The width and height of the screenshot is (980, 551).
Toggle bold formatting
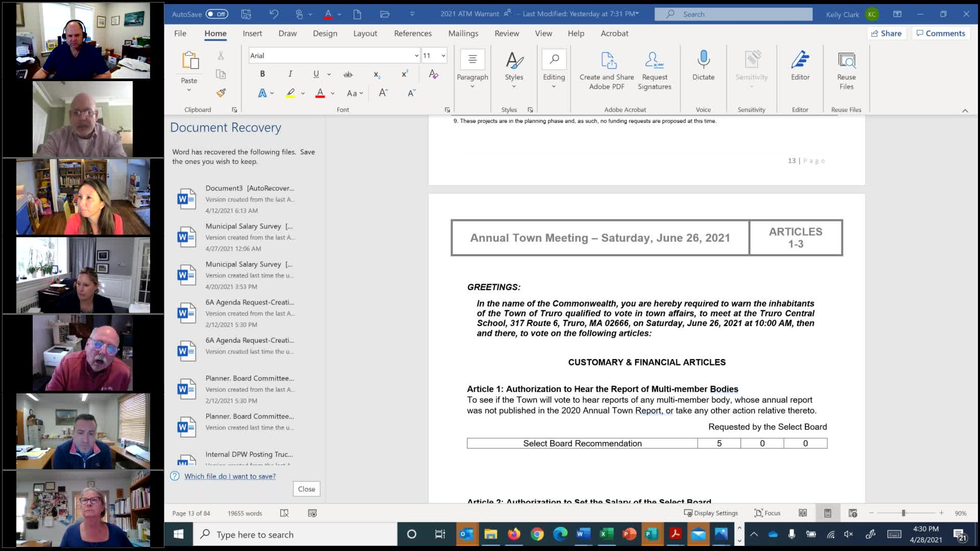pos(262,74)
